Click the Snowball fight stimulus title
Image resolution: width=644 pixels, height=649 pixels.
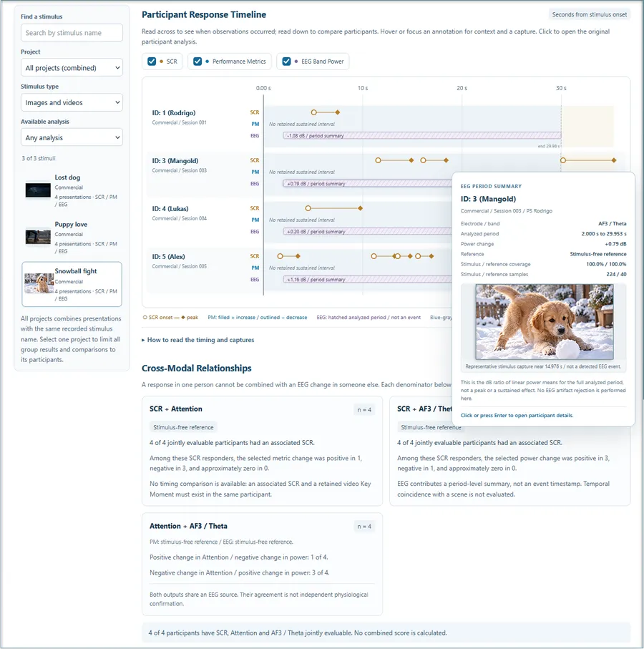pos(76,271)
